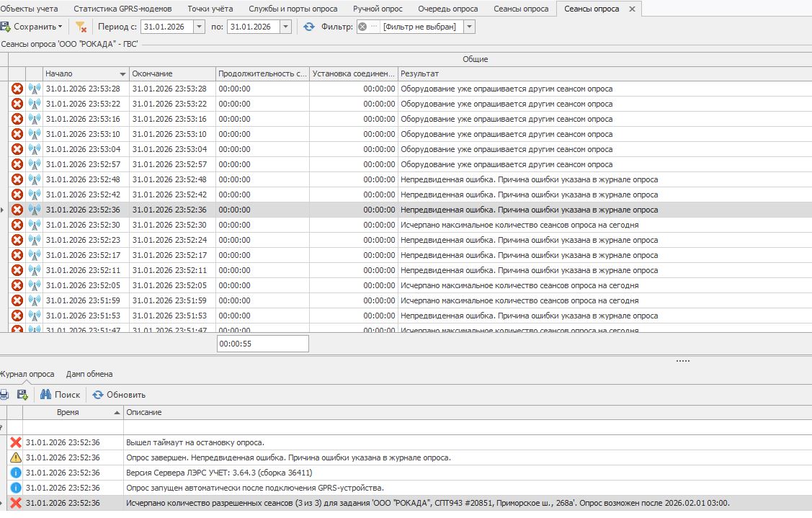812x518 pixels.
Task: Open the Дамп обмена tab
Action: click(x=89, y=374)
